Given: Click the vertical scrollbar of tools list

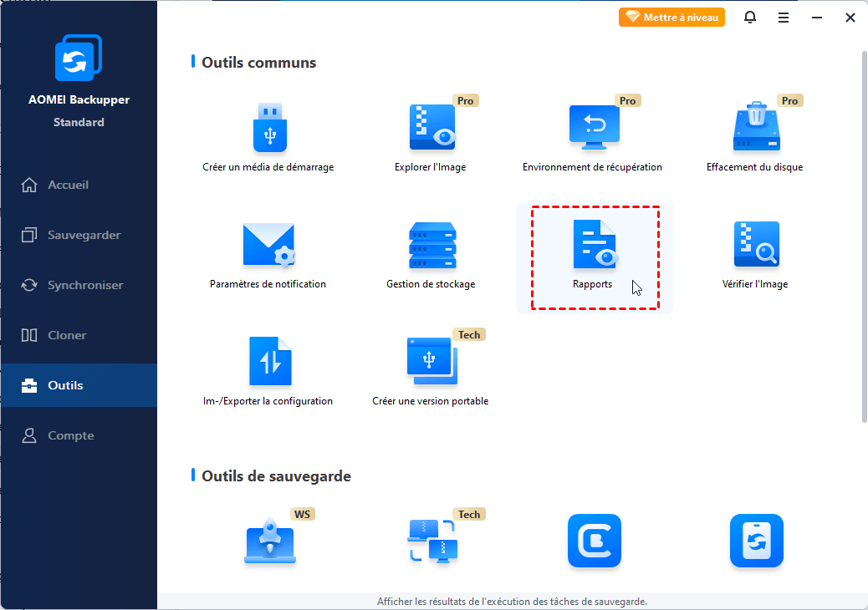Looking at the screenshot, I should click(x=864, y=236).
